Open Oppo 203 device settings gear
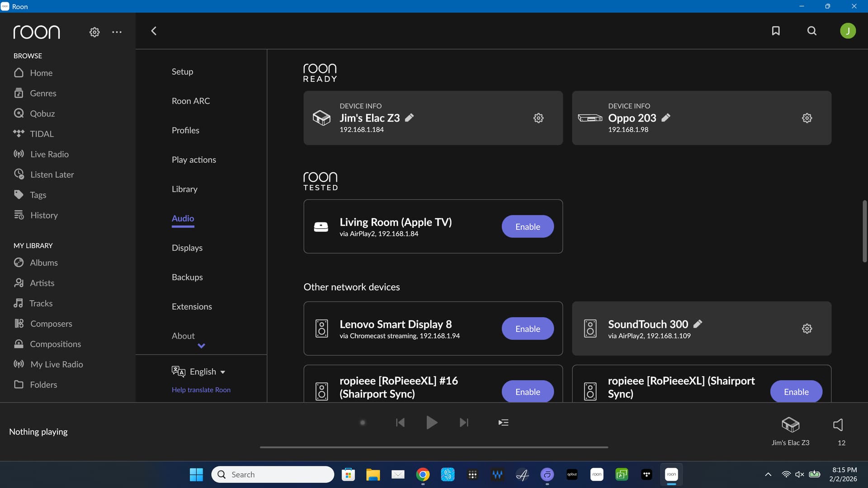868x488 pixels. 807,118
